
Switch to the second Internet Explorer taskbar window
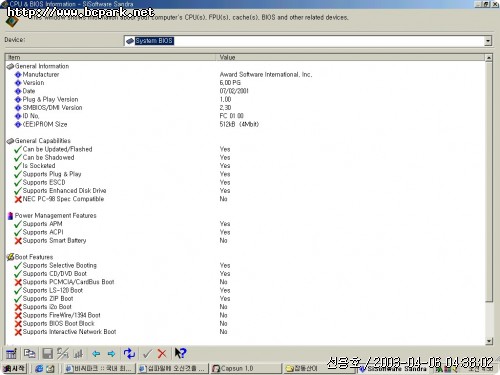[173, 369]
